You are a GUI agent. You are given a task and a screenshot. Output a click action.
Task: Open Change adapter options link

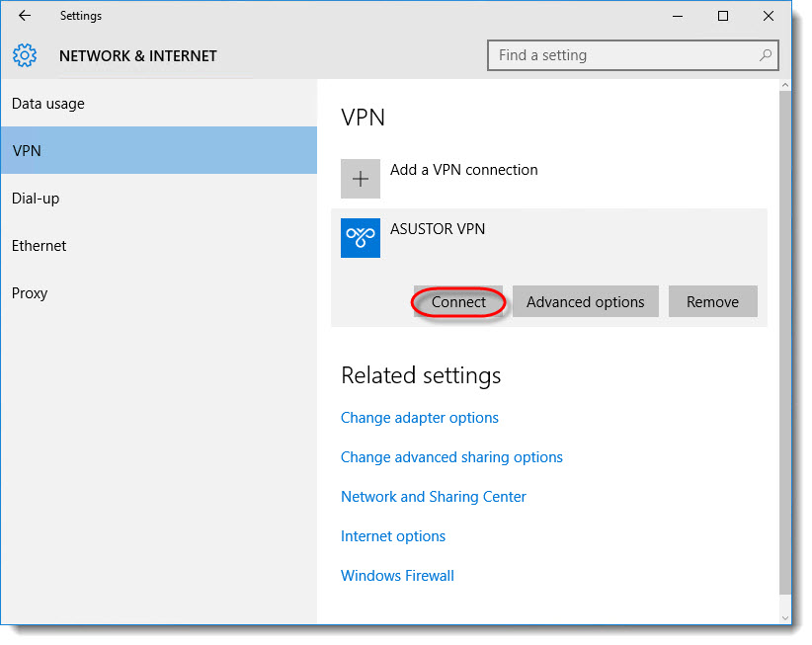click(420, 418)
